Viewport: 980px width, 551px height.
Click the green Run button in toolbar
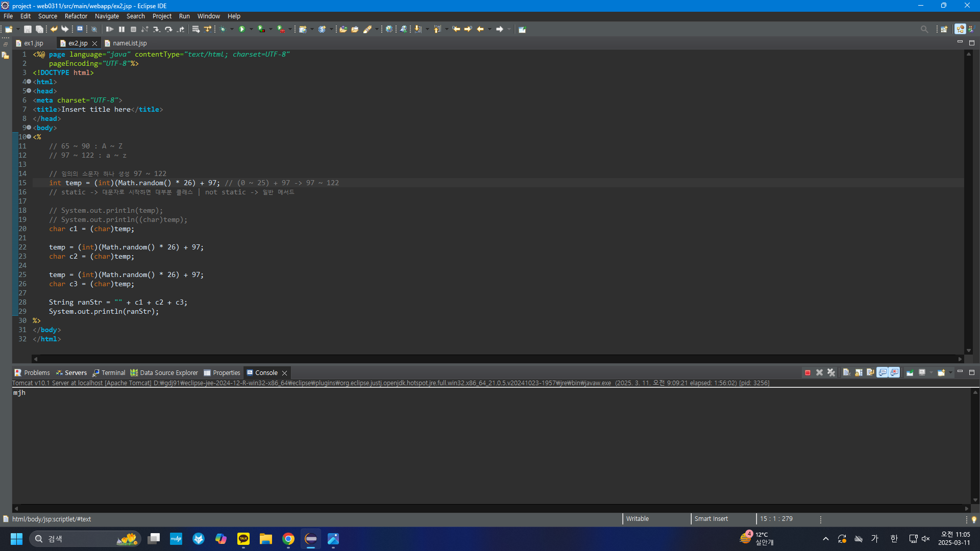click(242, 30)
